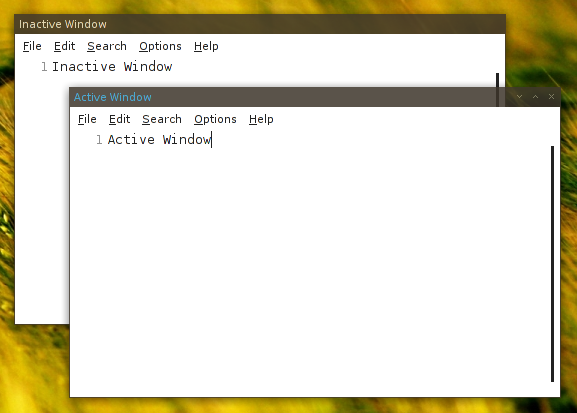Click line number 1 in Inactive Window
Screen dimensions: 577x413
coord(44,67)
